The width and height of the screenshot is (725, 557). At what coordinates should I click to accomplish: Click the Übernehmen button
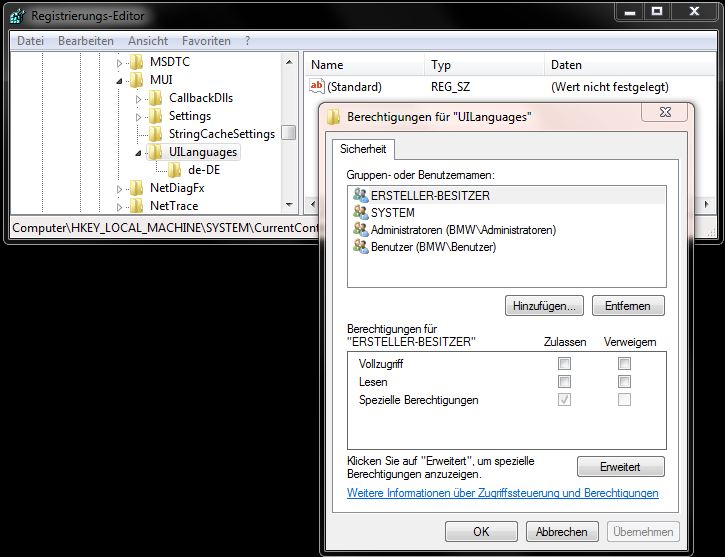(x=643, y=532)
